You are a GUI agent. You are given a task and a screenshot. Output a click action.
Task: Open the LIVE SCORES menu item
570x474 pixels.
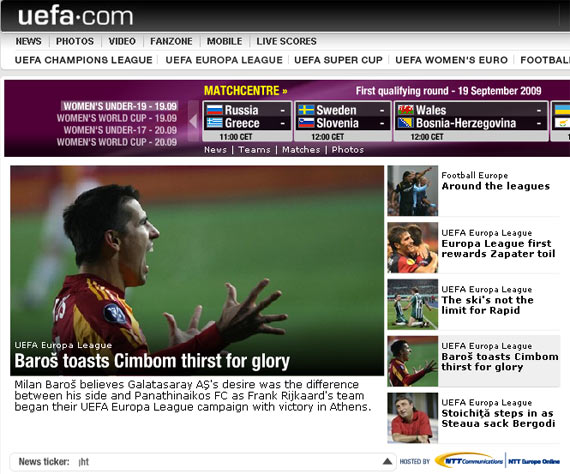point(286,41)
